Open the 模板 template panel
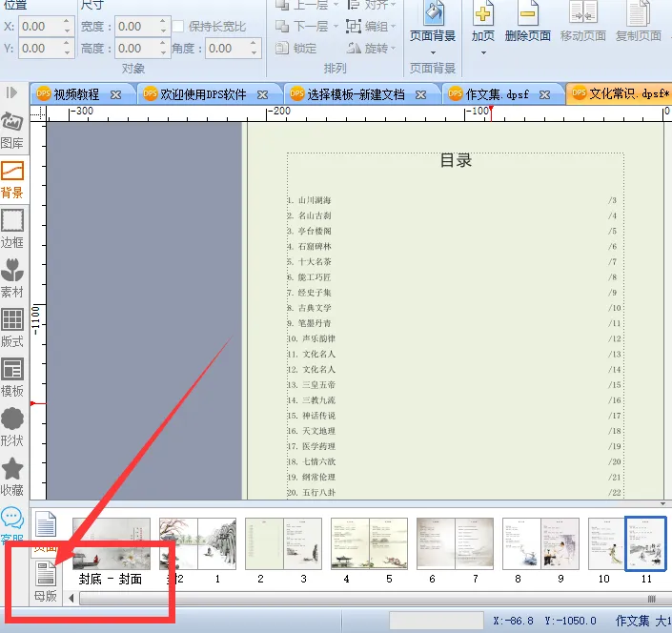The image size is (672, 633). pyautogui.click(x=12, y=377)
